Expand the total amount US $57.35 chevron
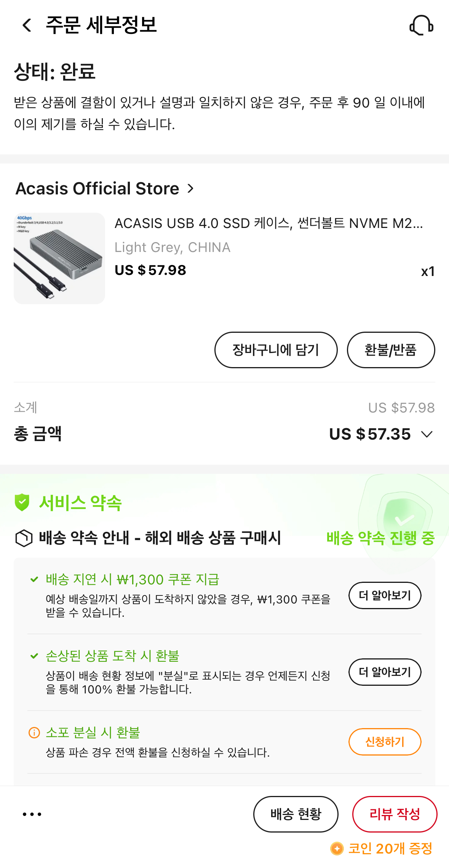Image resolution: width=449 pixels, height=868 pixels. [x=427, y=434]
